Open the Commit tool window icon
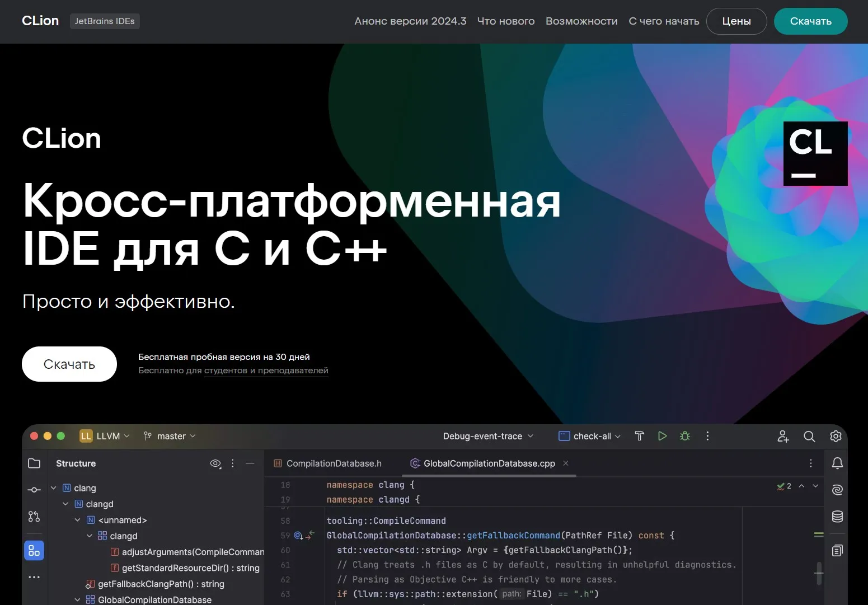 (x=34, y=490)
